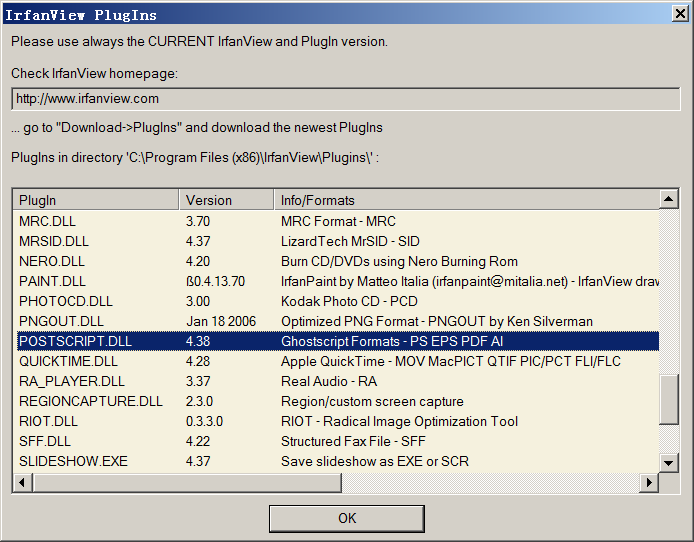Click the horizontal scrollbar thumb
Image resolution: width=694 pixels, height=542 pixels.
click(x=187, y=482)
